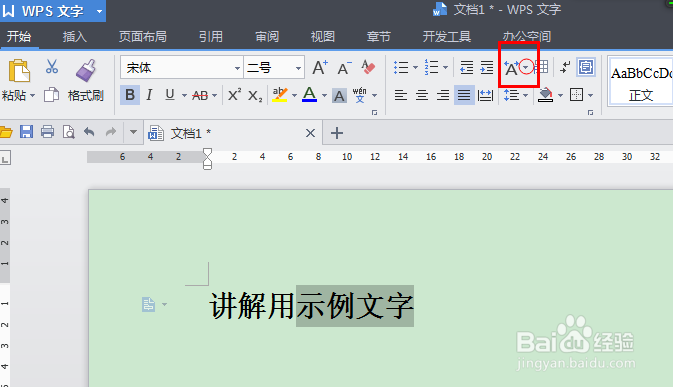The image size is (673, 387).
Task: Click the Paste clipboard icon
Action: click(19, 71)
